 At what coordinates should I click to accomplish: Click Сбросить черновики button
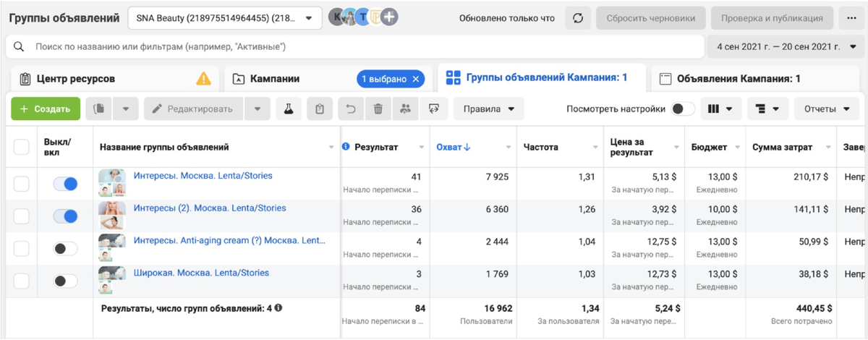click(651, 18)
